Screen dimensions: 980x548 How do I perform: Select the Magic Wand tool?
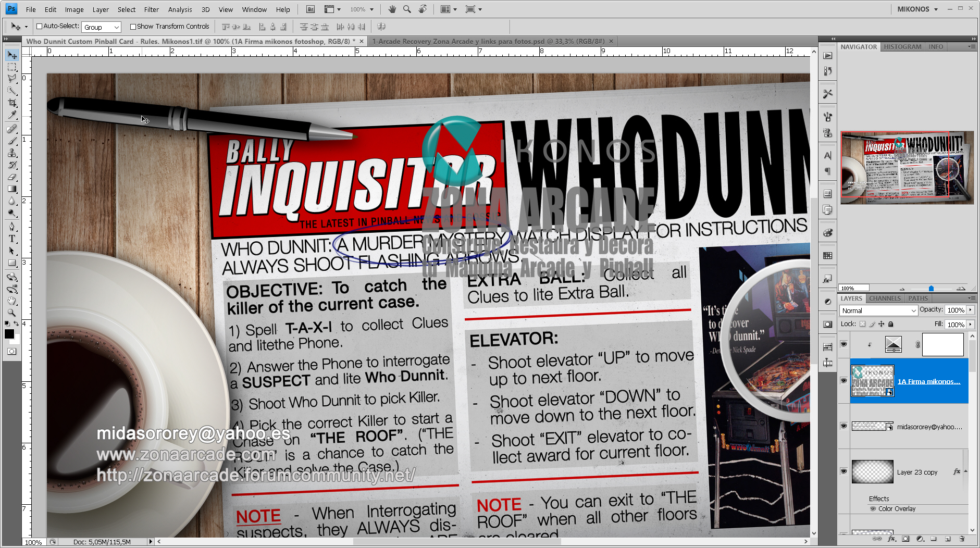11,91
